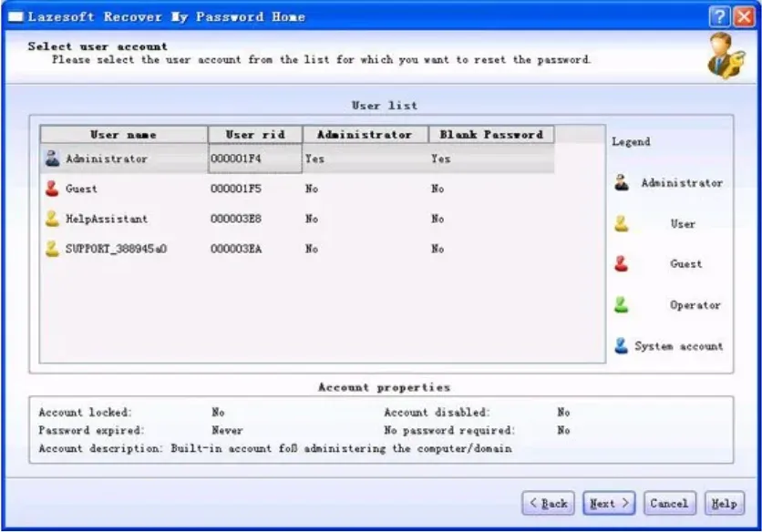
Task: Close the Lazesoft Recover window
Action: [x=744, y=17]
